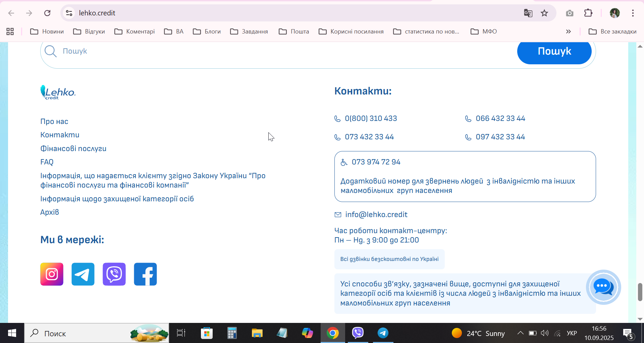Expand the hidden bookmarks chevron
This screenshot has width=644, height=343.
click(569, 31)
